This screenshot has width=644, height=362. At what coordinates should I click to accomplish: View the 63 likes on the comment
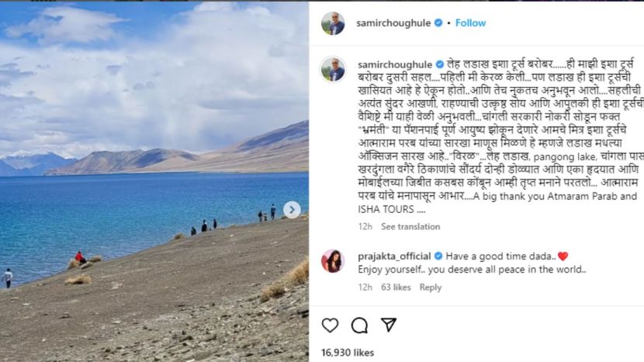coord(396,287)
